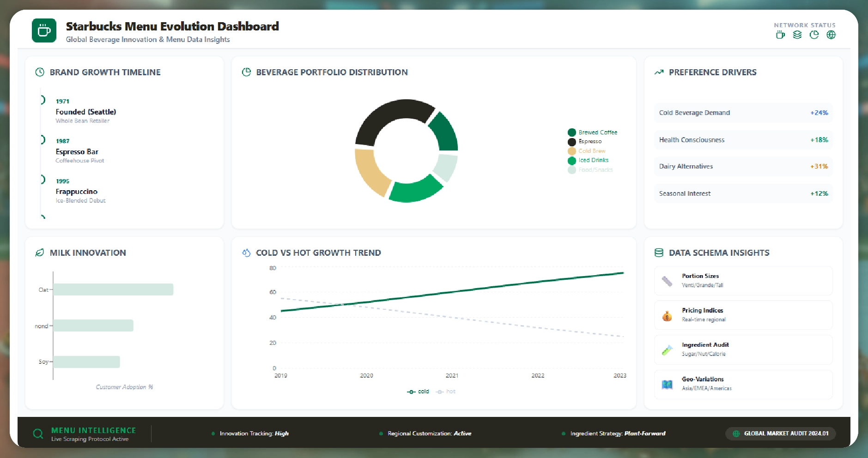
Task: Click the database icon beside Data Schema Insights
Action: [659, 253]
